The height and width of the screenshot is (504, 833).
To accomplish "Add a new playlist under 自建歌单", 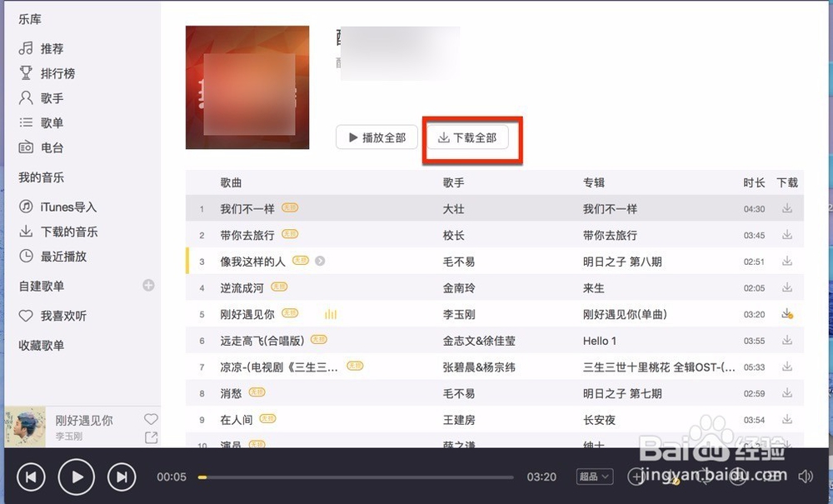I will (147, 286).
